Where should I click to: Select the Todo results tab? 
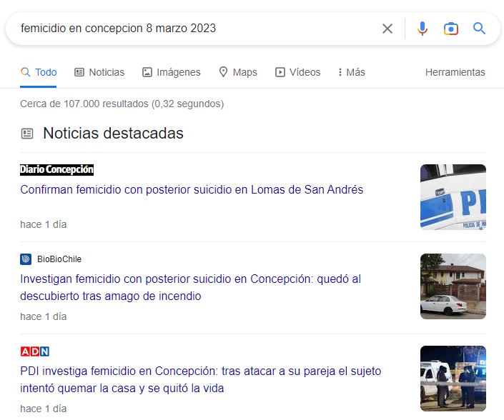pos(39,72)
